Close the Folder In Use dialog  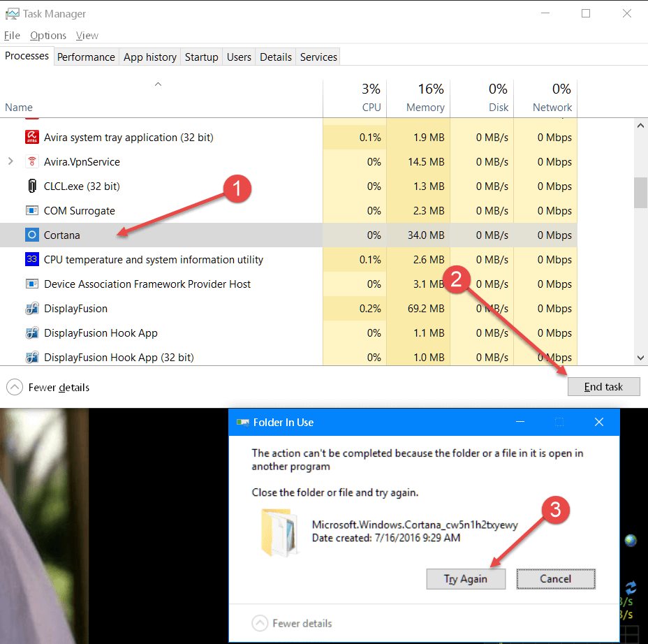pos(599,422)
